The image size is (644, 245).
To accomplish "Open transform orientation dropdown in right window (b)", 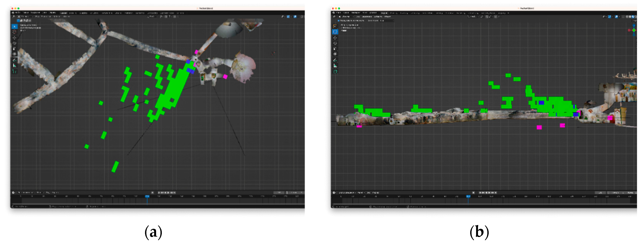I will [472, 17].
